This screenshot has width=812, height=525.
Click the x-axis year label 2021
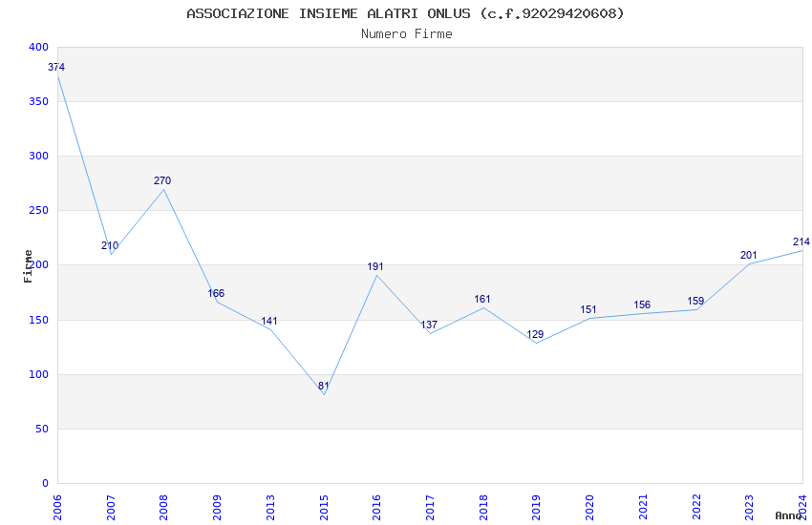(x=643, y=508)
